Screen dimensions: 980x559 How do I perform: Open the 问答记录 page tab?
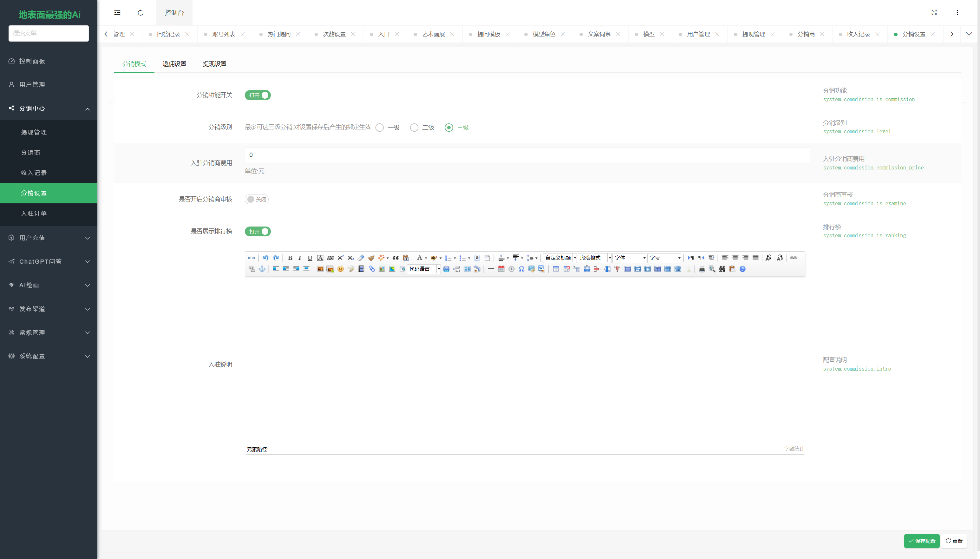click(x=168, y=34)
